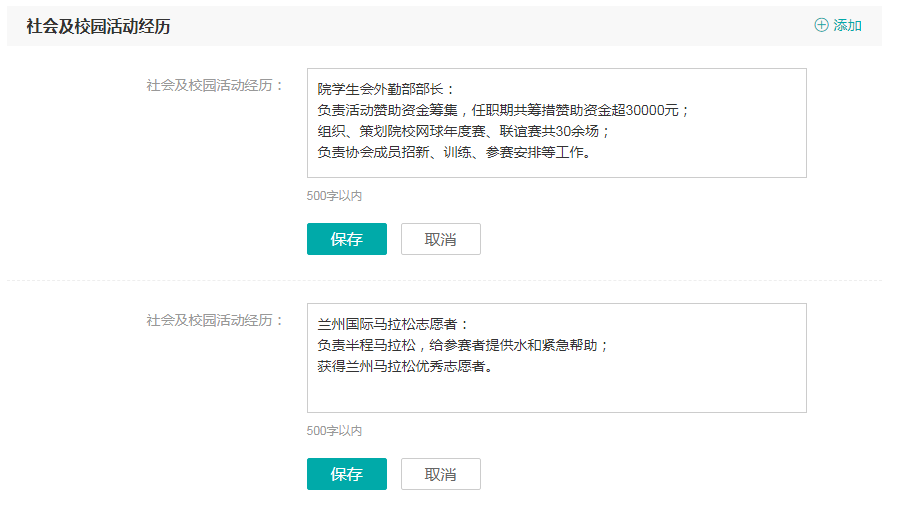Cancel editing the 院学生会外勤部部长 entry
Viewport: 899px width, 522px height.
tap(440, 239)
